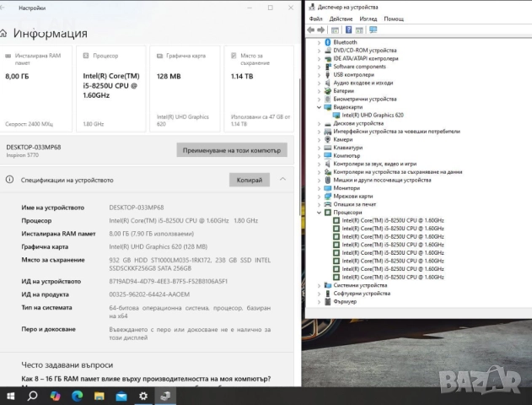Click the Home icon in the Settings window
This screenshot has height=405, width=532.
click(3, 33)
